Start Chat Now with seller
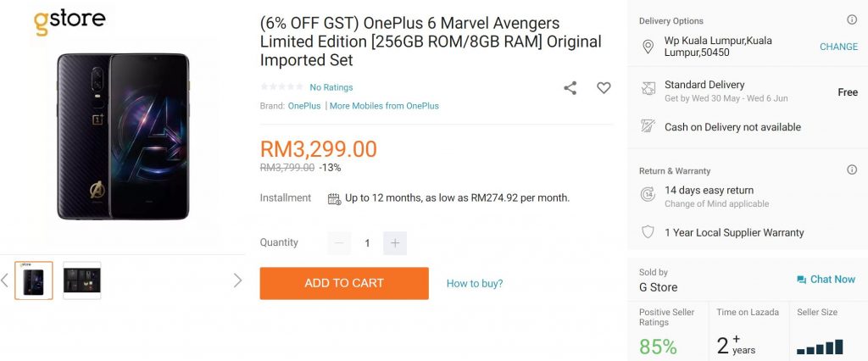The width and height of the screenshot is (868, 361). point(826,279)
